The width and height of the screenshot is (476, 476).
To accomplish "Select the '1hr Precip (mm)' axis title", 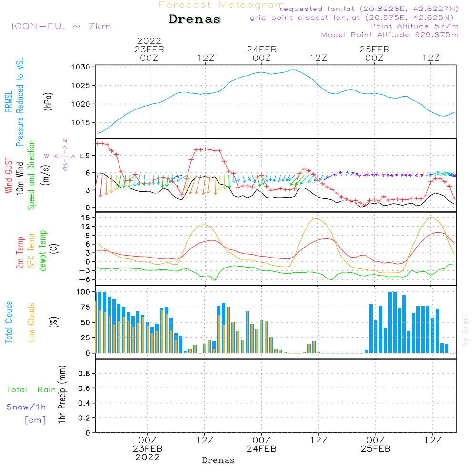I will [x=62, y=394].
